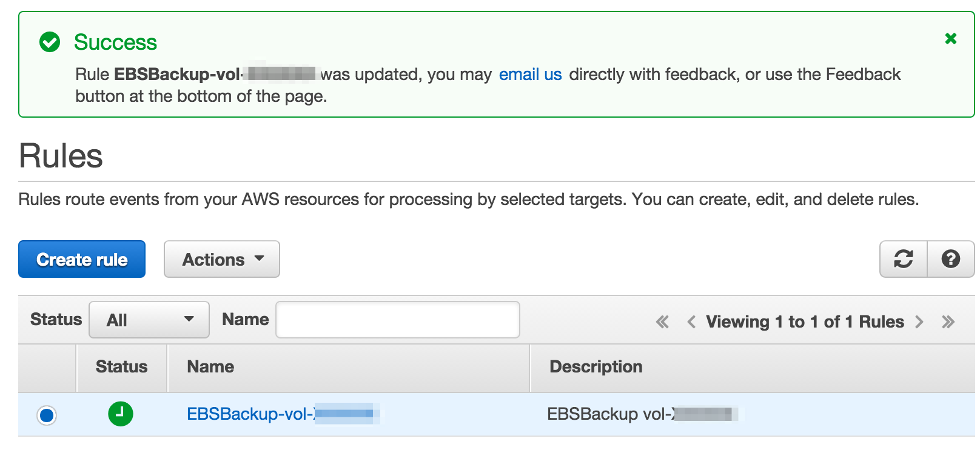Click the Create rule button
This screenshot has height=461, width=980.
click(x=81, y=259)
